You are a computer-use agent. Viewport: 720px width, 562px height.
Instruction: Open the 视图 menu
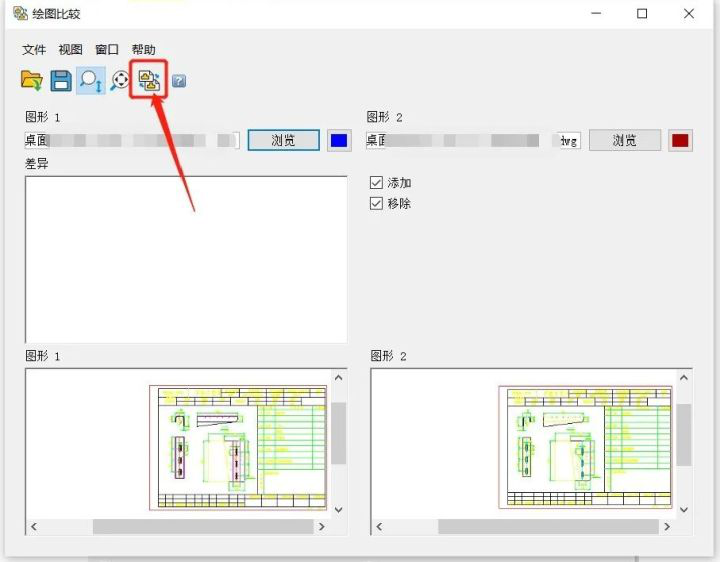coord(71,50)
